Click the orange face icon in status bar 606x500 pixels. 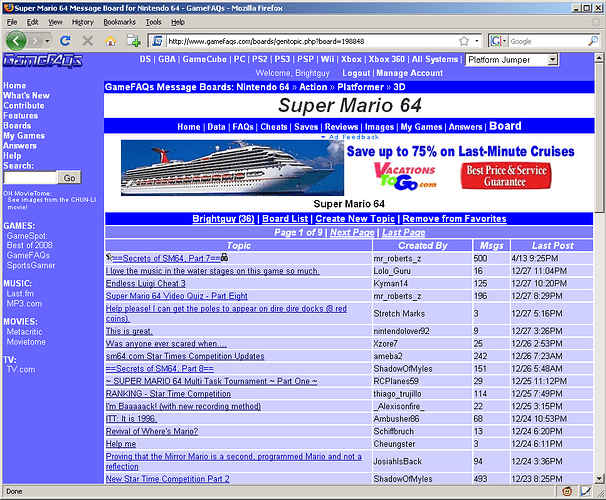click(567, 491)
